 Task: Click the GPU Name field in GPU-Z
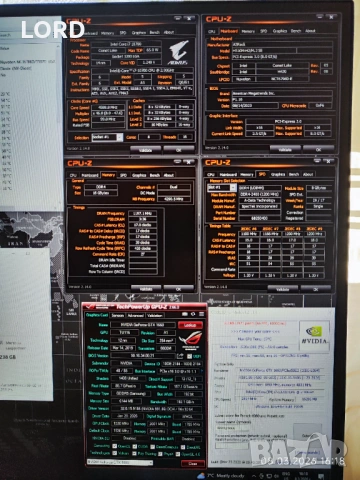coord(143,325)
